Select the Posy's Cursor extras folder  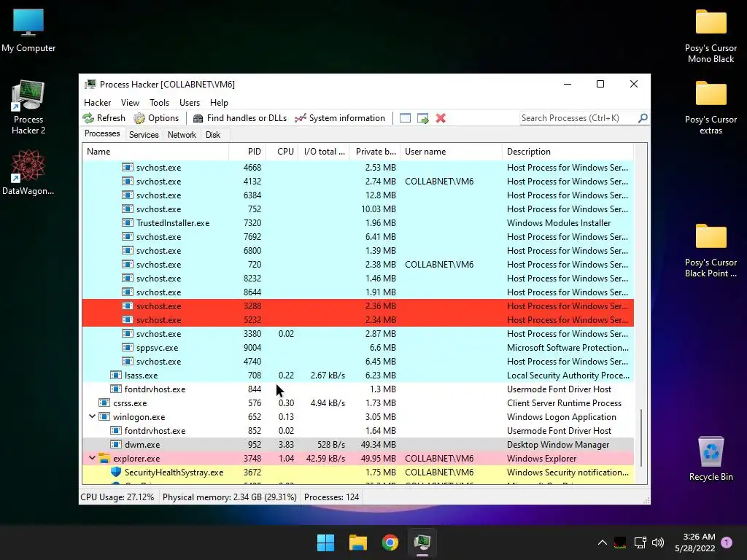pos(711,108)
